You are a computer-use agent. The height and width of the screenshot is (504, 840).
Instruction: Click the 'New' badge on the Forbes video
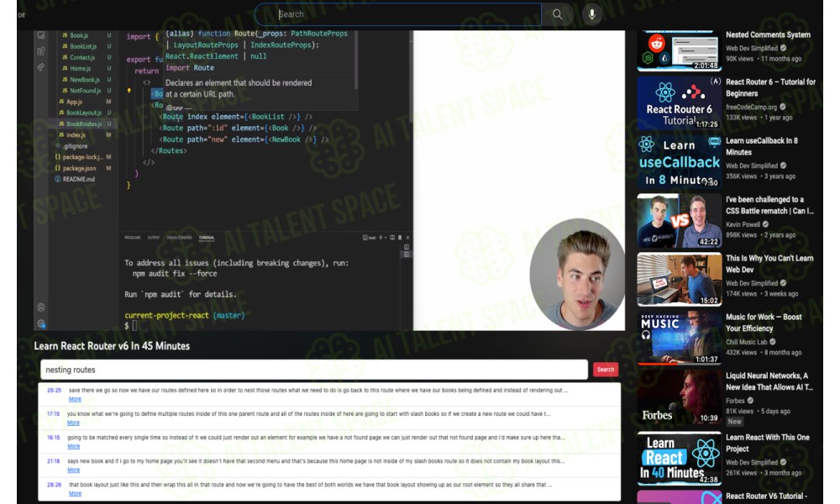coord(734,422)
